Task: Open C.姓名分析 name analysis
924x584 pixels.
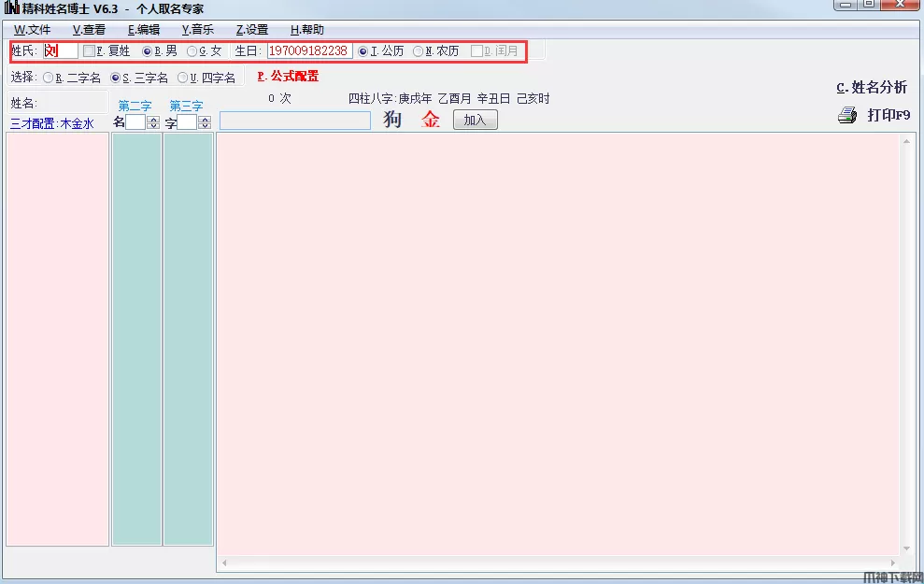Action: 872,87
